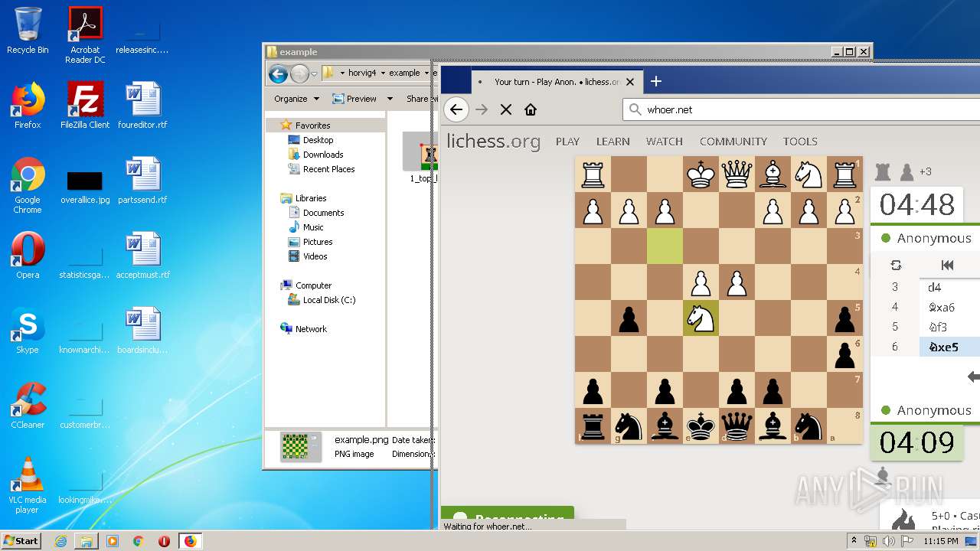Image resolution: width=980 pixels, height=551 pixels.
Task: Select Music under Libraries
Action: [x=313, y=227]
